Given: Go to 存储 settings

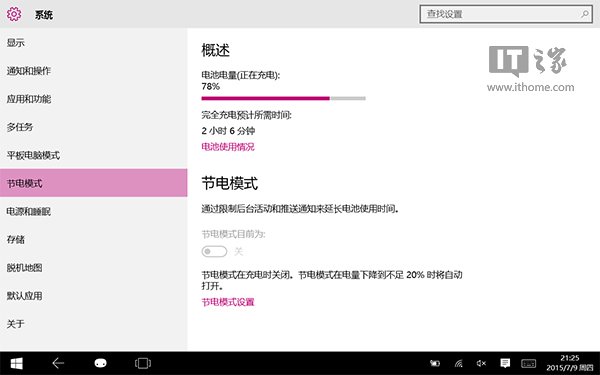Looking at the screenshot, I should tap(94, 240).
